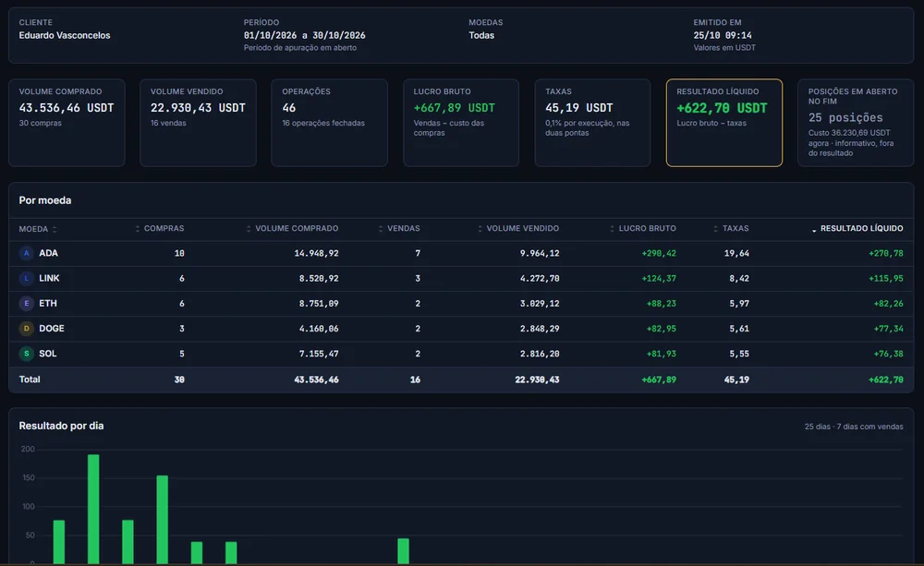Sort by Volume Vendido column header

tap(518, 228)
